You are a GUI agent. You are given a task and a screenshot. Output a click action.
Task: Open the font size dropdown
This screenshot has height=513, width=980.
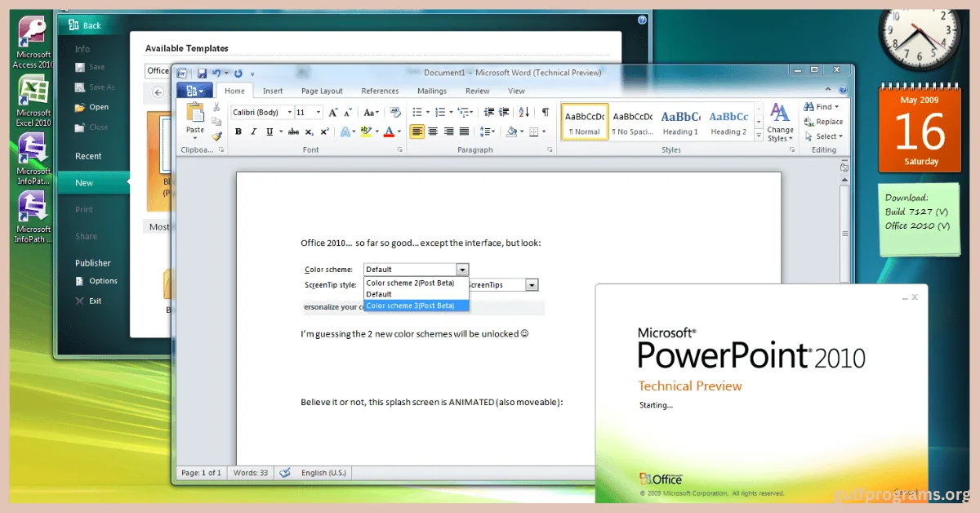318,112
